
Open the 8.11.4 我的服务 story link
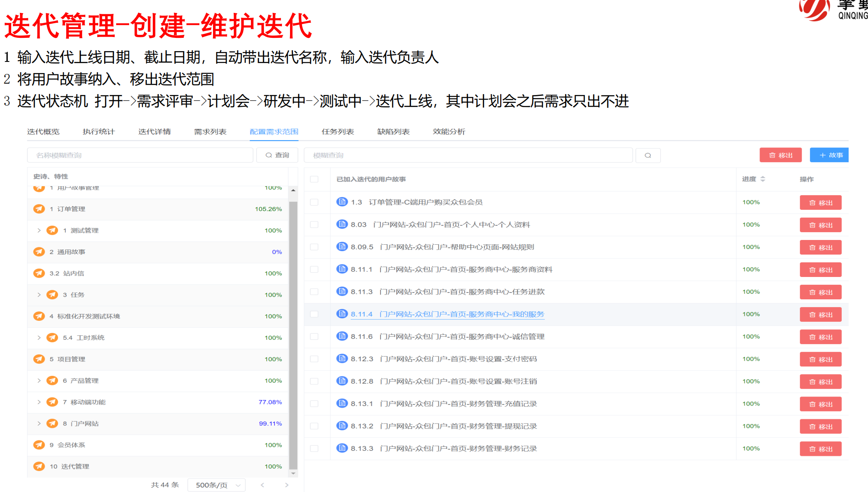[x=447, y=314]
